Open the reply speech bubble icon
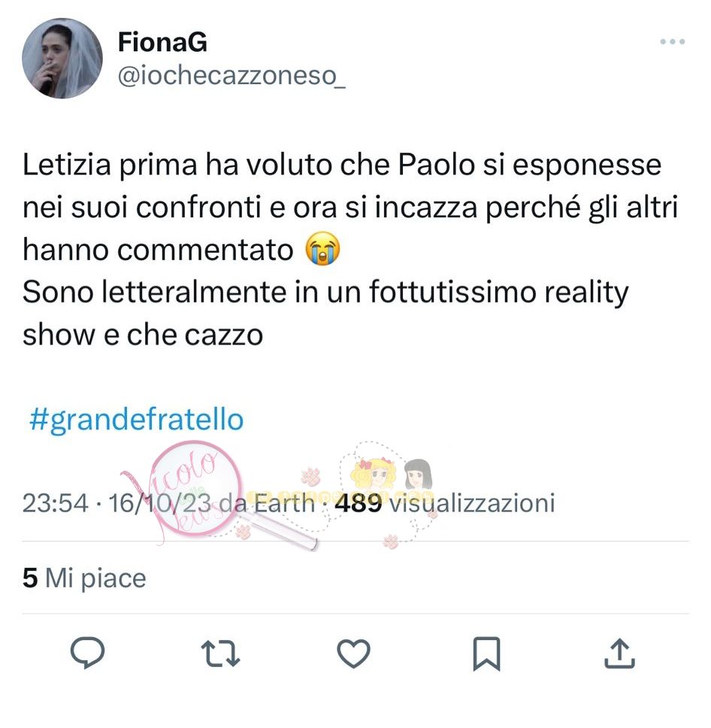This screenshot has width=711, height=728. tap(87, 653)
